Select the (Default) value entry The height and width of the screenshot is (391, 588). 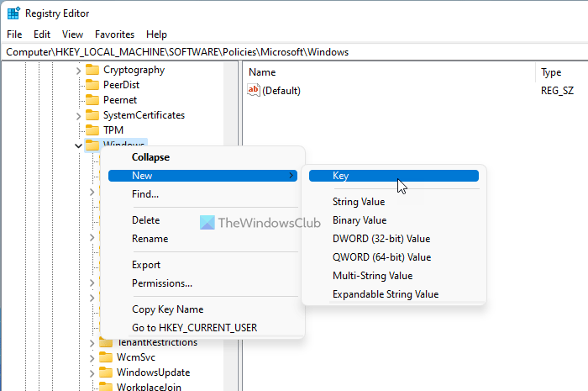281,91
